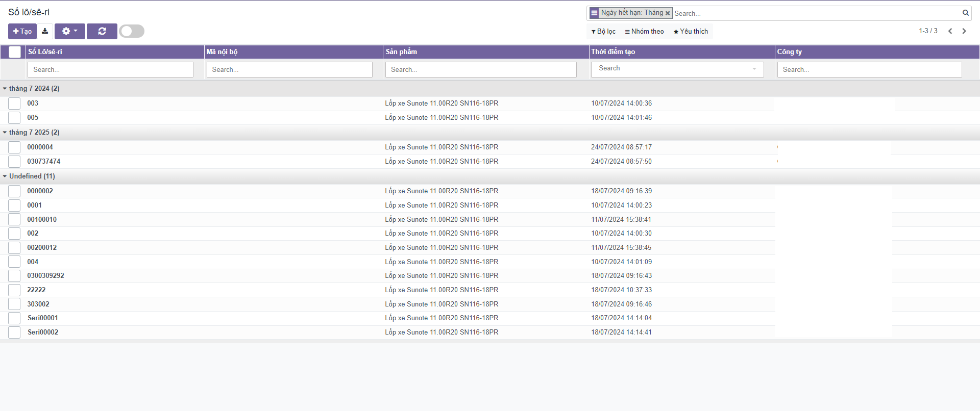
Task: Go to previous page arrow
Action: 950,31
